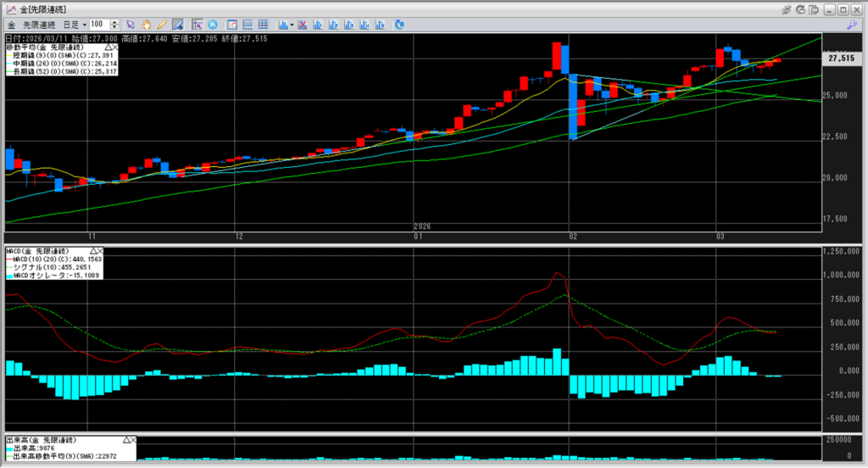Increase the bar count with spinner up arrow

pyautogui.click(x=115, y=22)
